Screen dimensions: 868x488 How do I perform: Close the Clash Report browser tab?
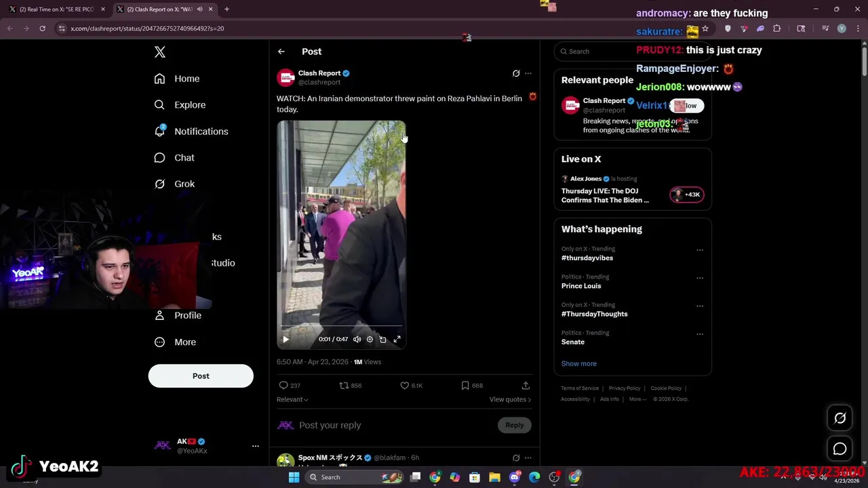coord(210,9)
